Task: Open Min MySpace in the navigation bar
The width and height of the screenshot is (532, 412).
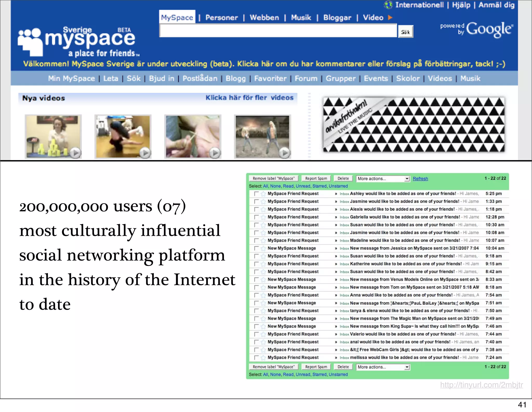Action: pyautogui.click(x=71, y=78)
